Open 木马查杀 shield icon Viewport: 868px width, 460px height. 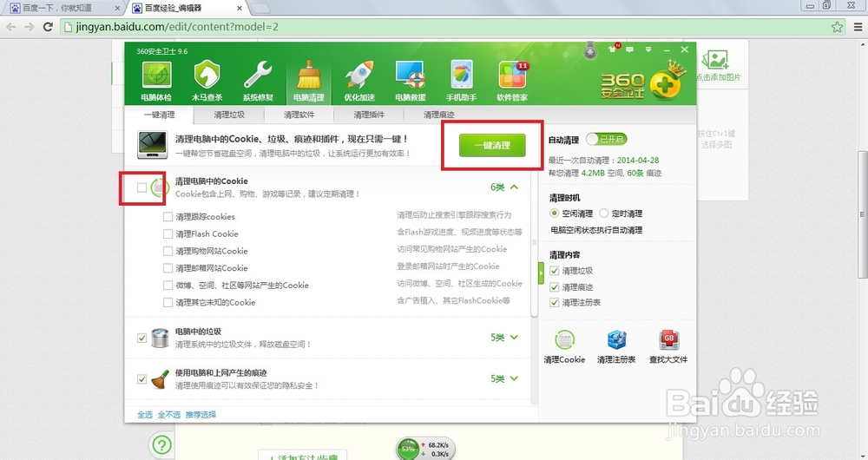[207, 74]
